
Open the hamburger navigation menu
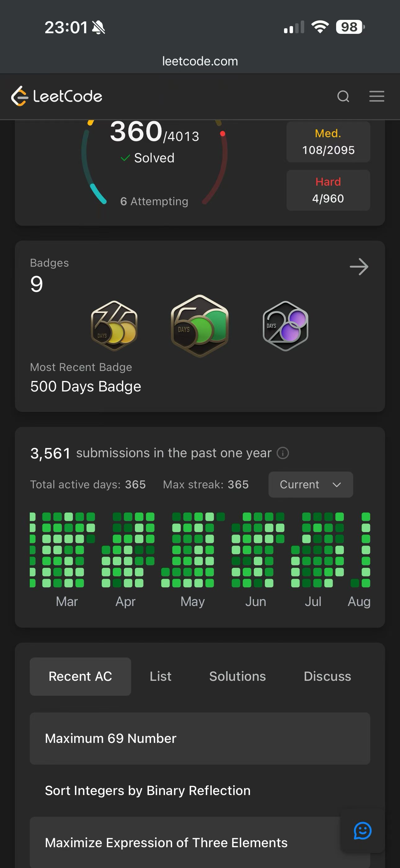(x=376, y=96)
